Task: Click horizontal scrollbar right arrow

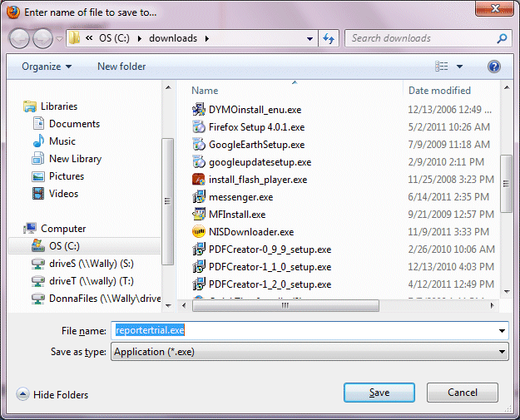Action: coord(493,305)
